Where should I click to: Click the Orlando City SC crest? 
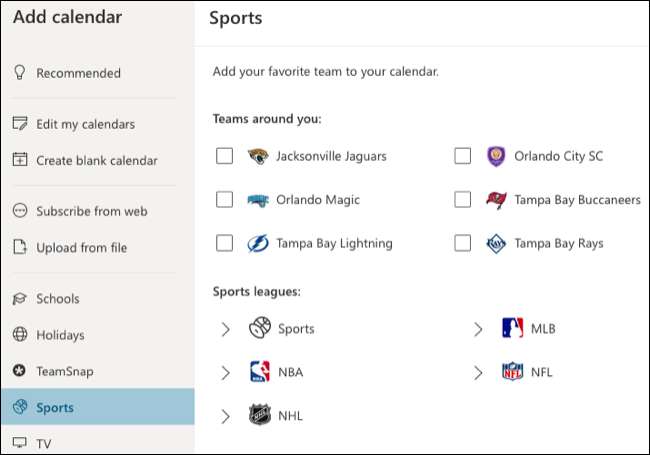coord(496,156)
